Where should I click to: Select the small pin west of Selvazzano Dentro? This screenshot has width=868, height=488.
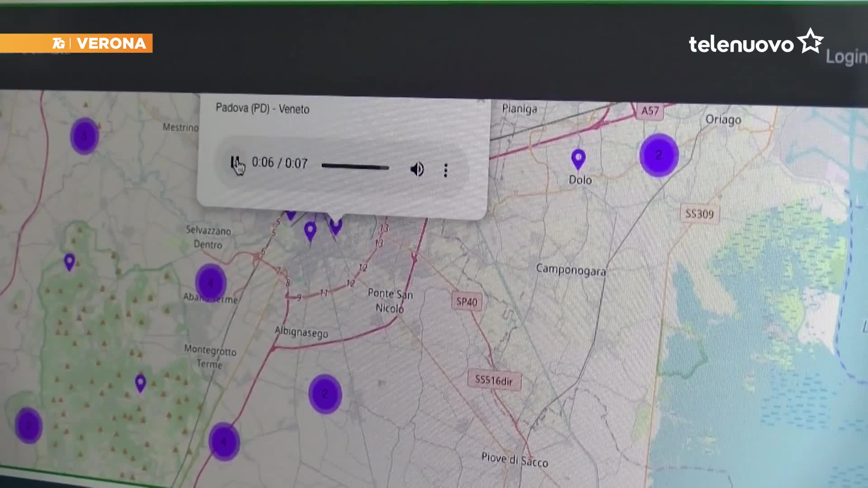[x=69, y=261]
